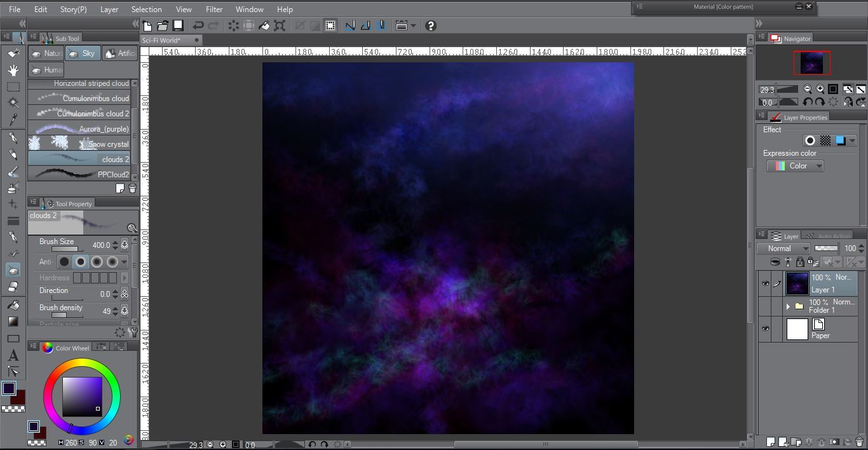This screenshot has width=868, height=450.
Task: Click the Save toolbar icon
Action: pos(178,25)
